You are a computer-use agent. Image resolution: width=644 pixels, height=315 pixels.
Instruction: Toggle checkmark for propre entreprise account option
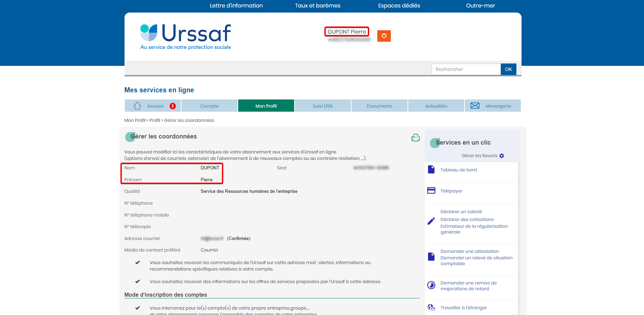(137, 308)
